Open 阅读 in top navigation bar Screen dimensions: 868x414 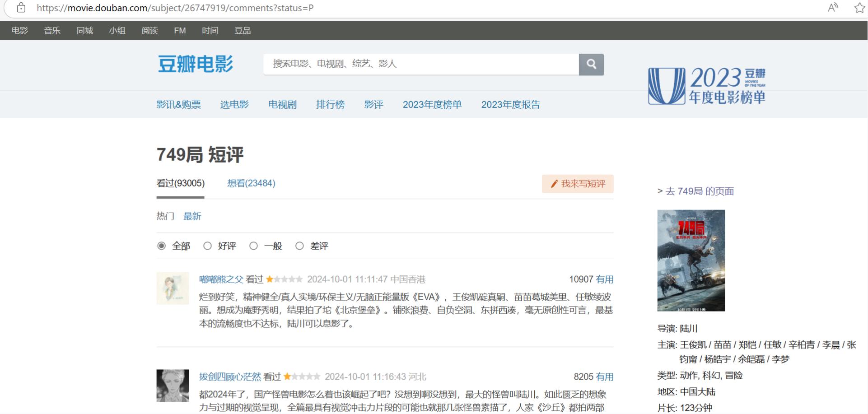click(149, 30)
